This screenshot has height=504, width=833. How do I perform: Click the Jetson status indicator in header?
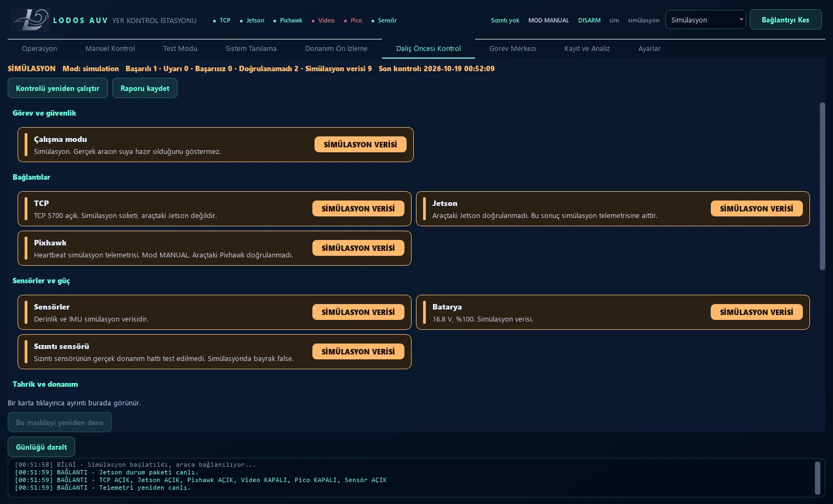click(252, 20)
